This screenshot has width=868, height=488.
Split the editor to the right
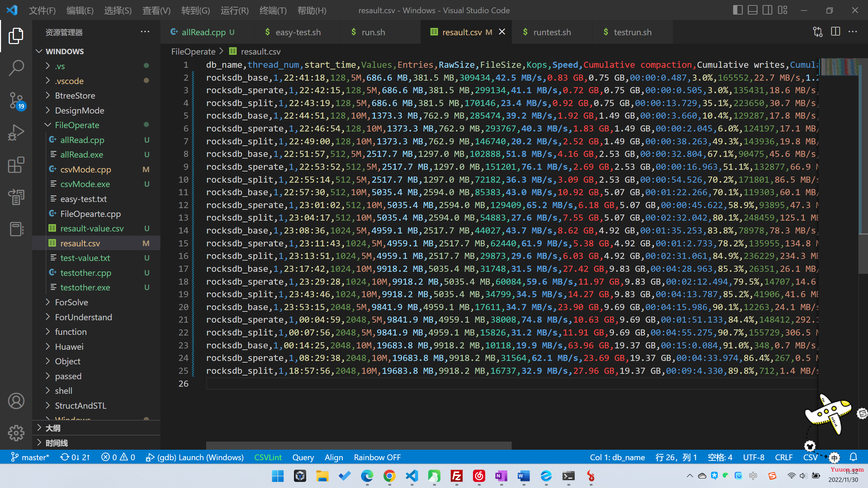click(x=835, y=32)
